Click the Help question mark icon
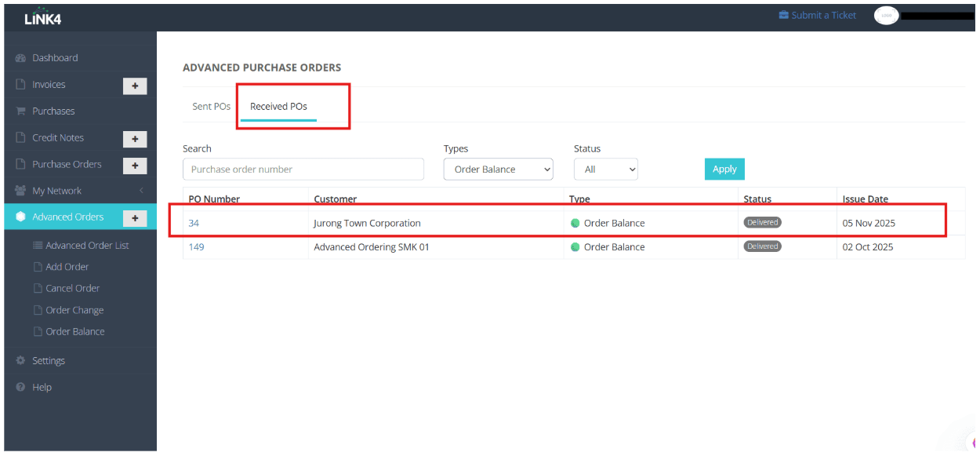 point(21,388)
